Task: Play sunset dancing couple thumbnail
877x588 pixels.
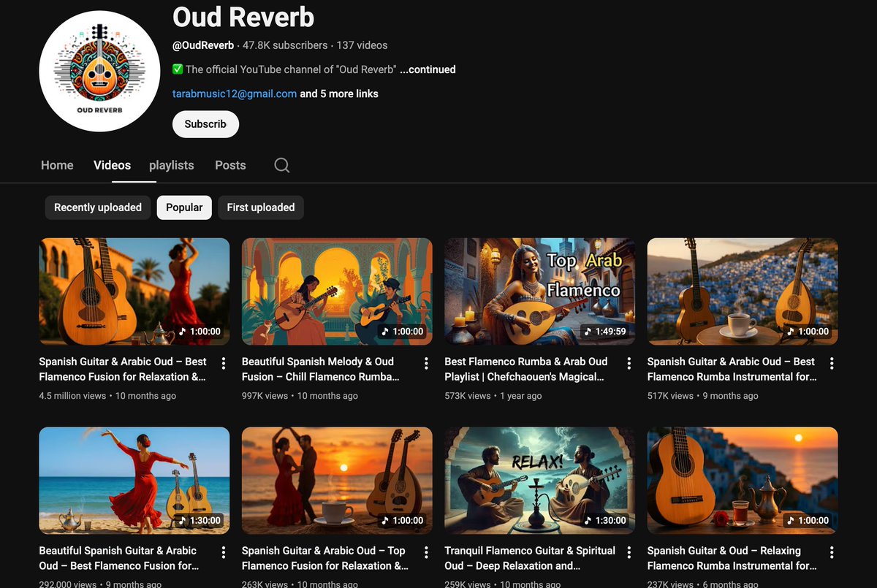Action: click(337, 481)
